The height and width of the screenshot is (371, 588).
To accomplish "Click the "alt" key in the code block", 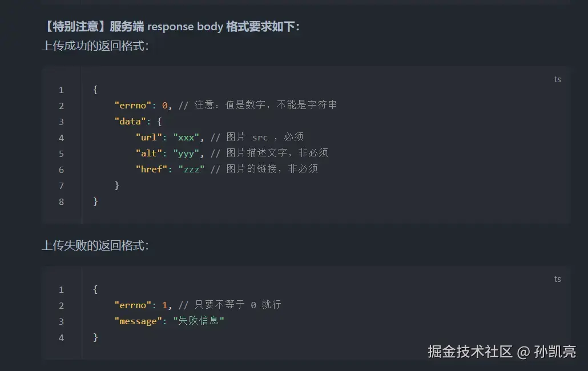I will 149,153.
